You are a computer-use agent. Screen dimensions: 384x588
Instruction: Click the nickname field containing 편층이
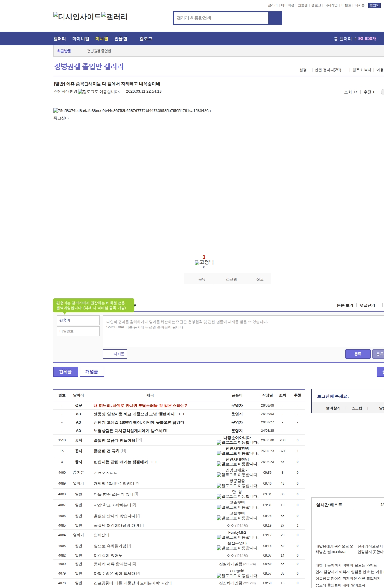[x=78, y=320]
